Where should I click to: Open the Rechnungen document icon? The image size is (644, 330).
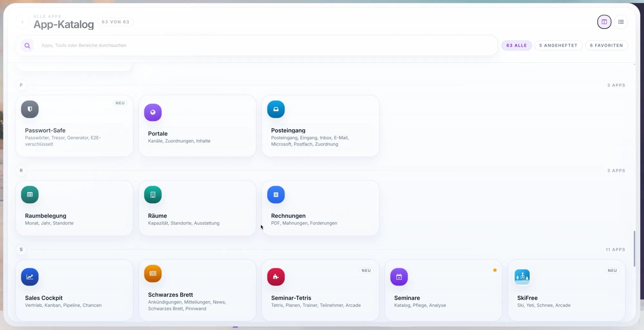[x=276, y=195]
